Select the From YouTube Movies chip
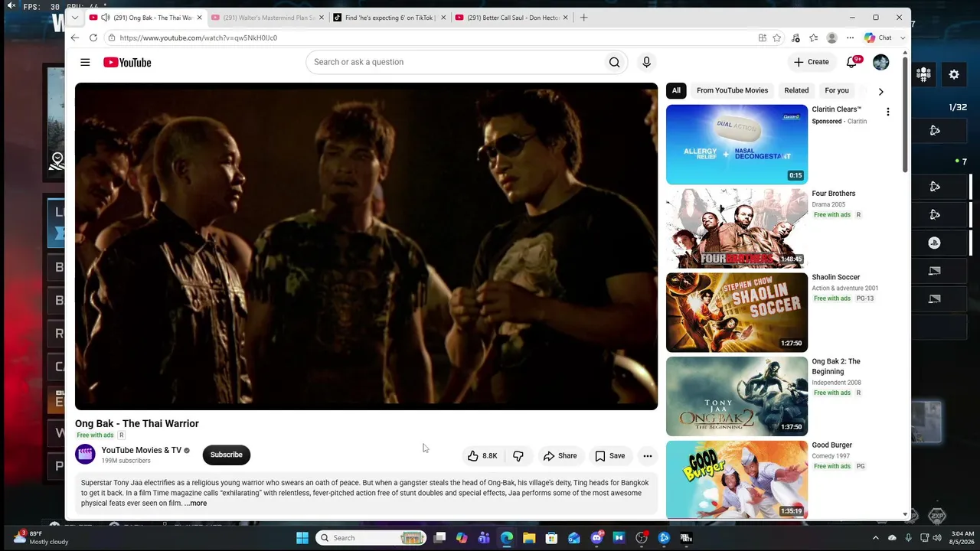Image resolution: width=980 pixels, height=551 pixels. pos(732,90)
